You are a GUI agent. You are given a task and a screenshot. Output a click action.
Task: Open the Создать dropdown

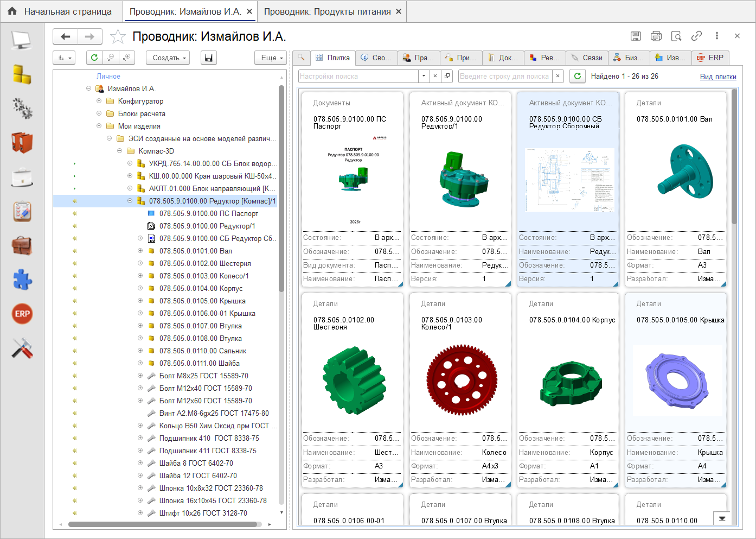168,58
